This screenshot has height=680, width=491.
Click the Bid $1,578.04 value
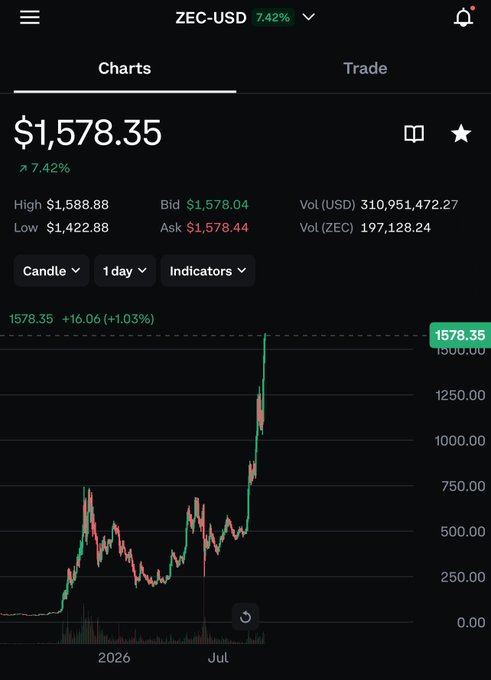click(x=217, y=205)
